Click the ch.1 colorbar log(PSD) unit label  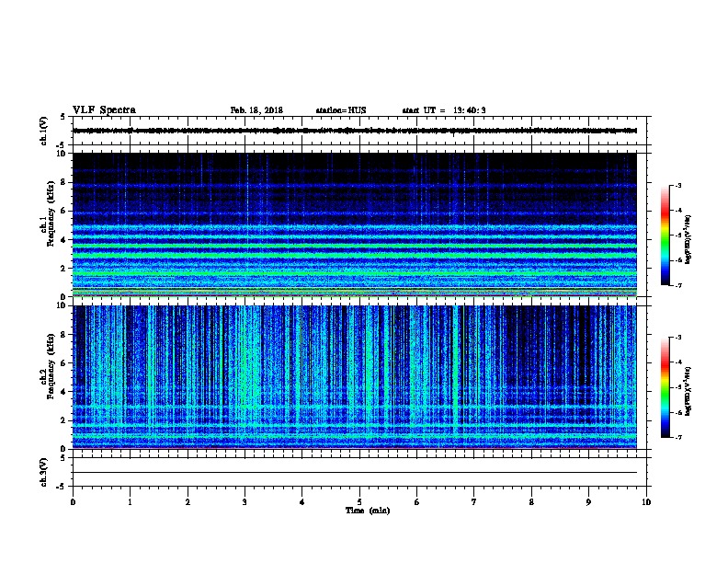click(688, 239)
